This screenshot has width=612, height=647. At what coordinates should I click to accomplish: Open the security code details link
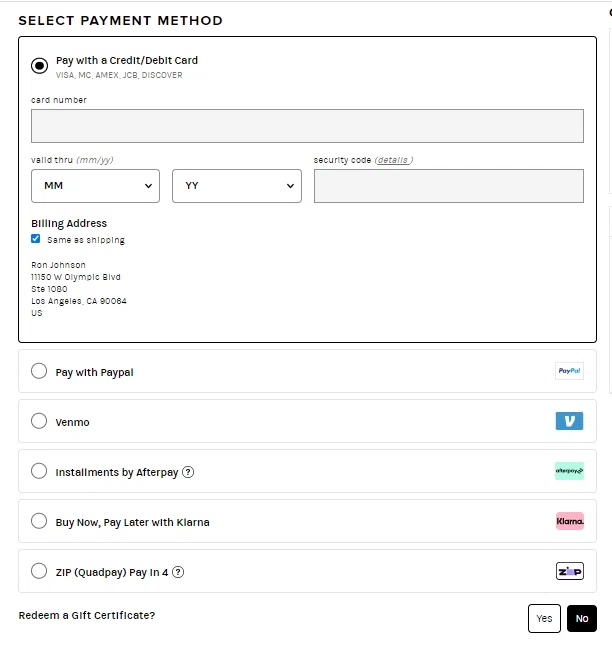pyautogui.click(x=394, y=160)
